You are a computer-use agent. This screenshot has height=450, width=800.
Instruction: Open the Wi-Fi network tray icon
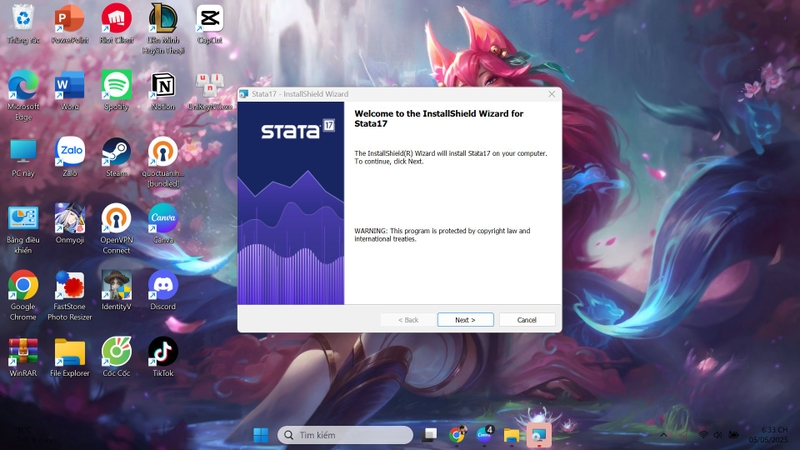[x=704, y=435]
